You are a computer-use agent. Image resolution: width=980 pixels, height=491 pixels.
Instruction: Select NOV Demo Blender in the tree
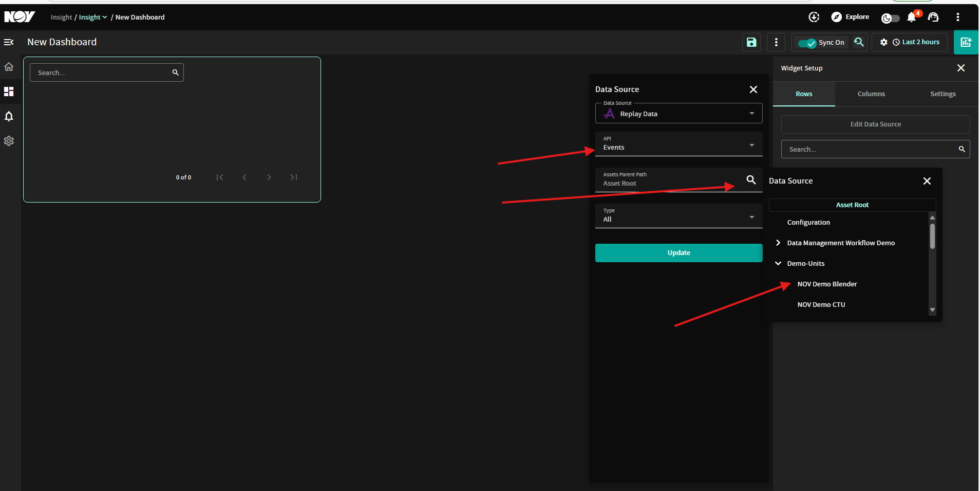pos(827,284)
